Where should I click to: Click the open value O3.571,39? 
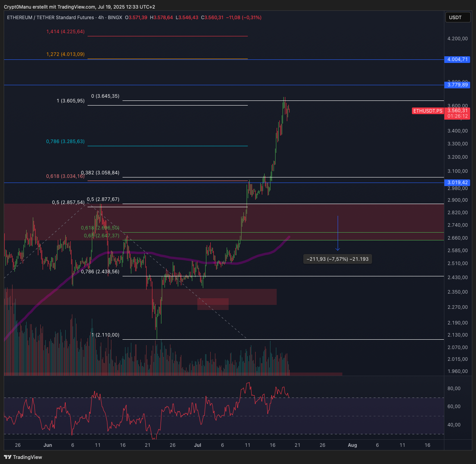[136, 18]
